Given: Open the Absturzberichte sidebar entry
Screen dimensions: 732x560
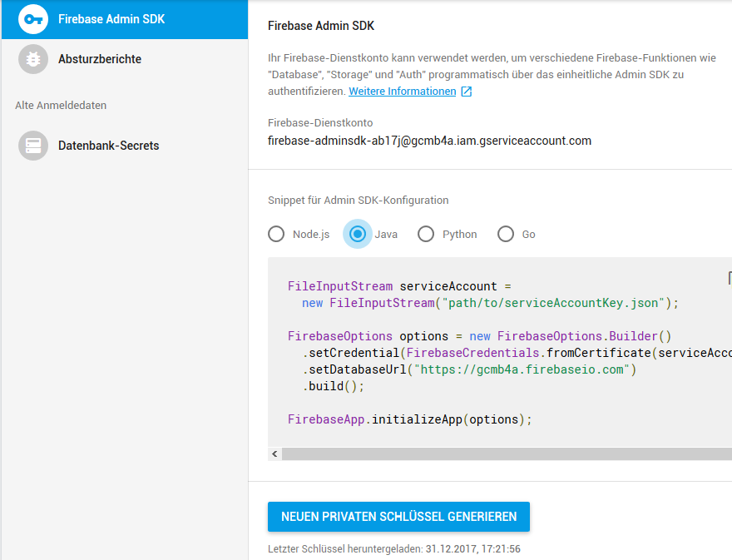Looking at the screenshot, I should tap(100, 59).
